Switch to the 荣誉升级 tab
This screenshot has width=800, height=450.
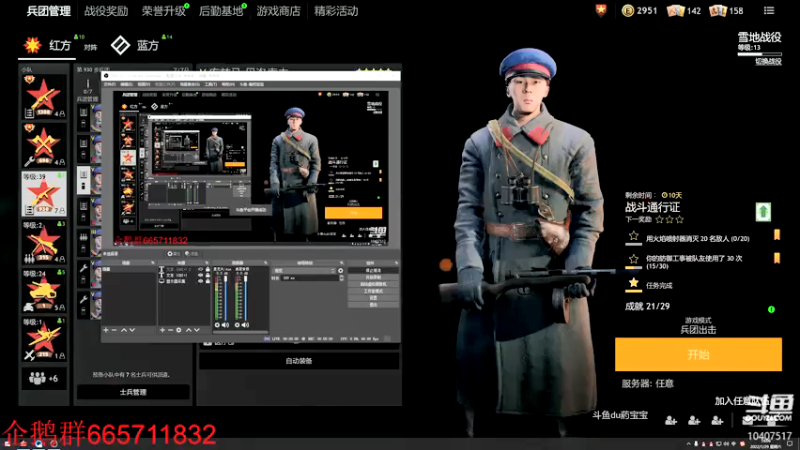163,11
